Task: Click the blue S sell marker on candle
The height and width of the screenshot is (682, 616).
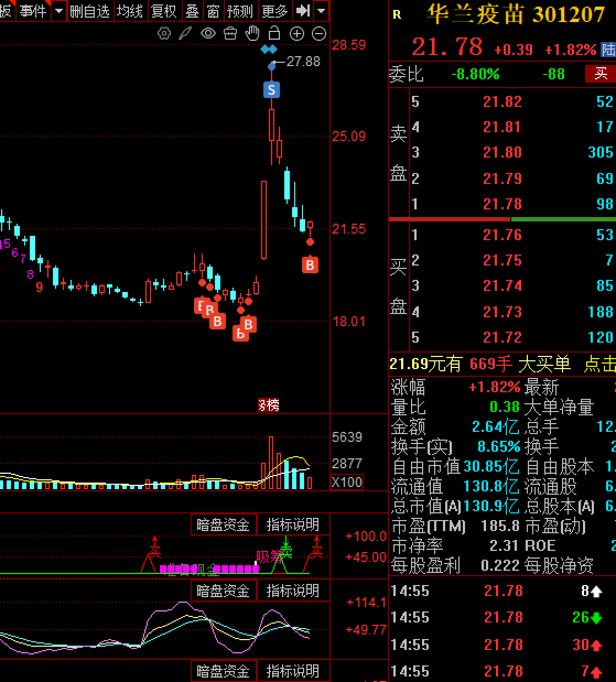Action: 272,89
